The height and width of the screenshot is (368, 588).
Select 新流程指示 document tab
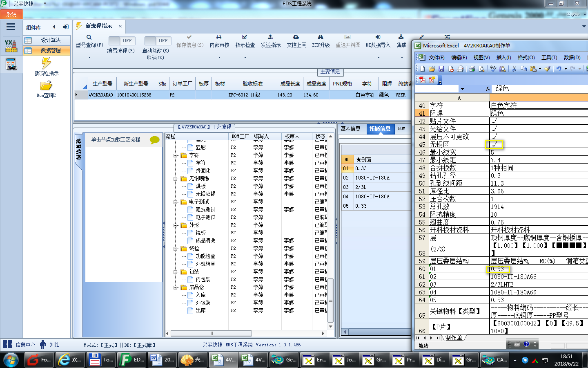[98, 26]
